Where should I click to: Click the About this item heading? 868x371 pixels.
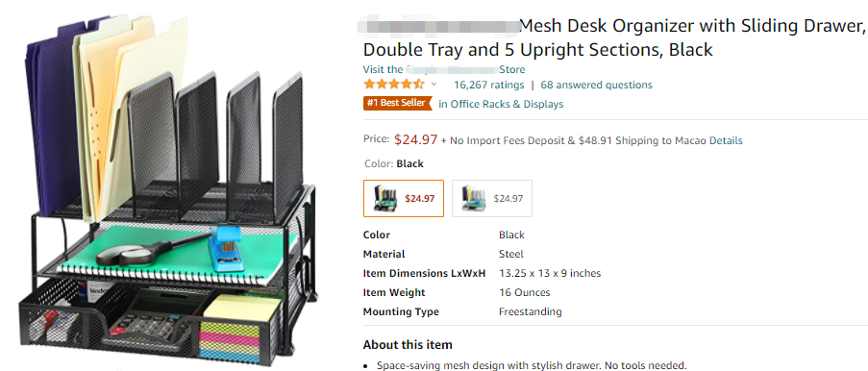coord(408,345)
